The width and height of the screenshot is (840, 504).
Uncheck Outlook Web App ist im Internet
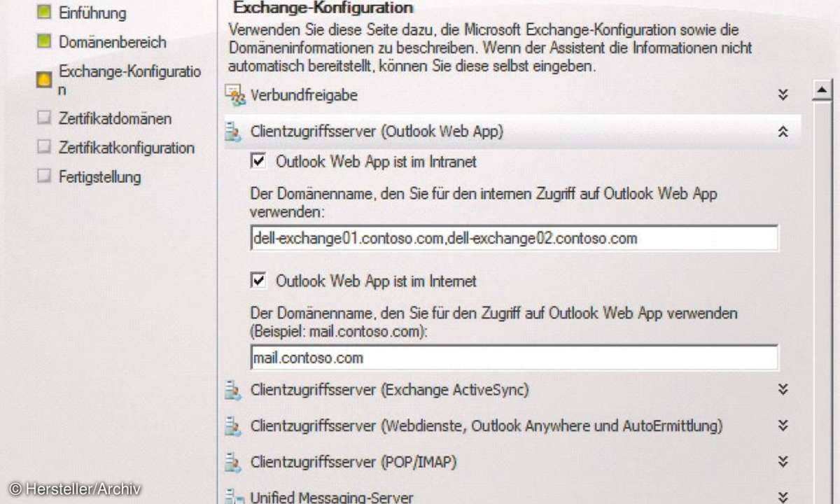pyautogui.click(x=258, y=281)
